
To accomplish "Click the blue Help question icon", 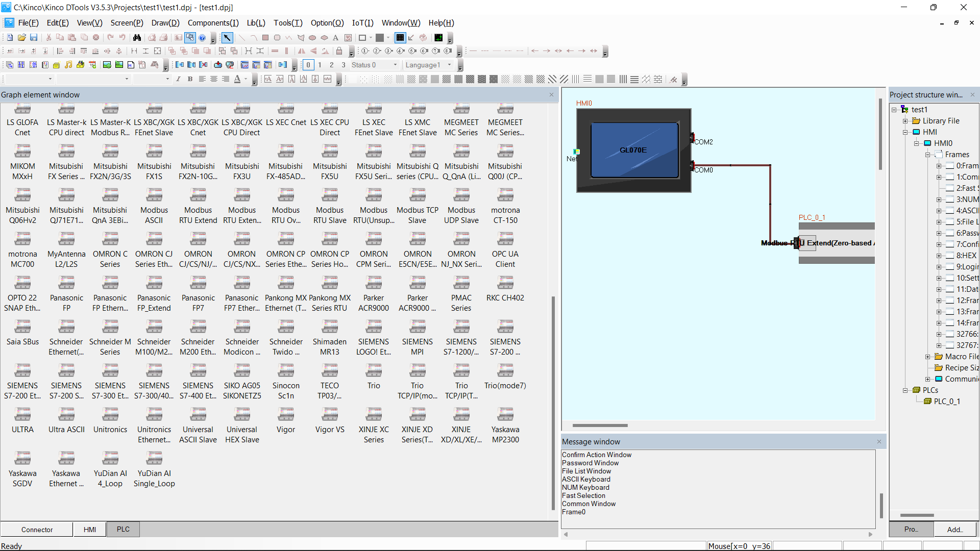I will click(202, 38).
